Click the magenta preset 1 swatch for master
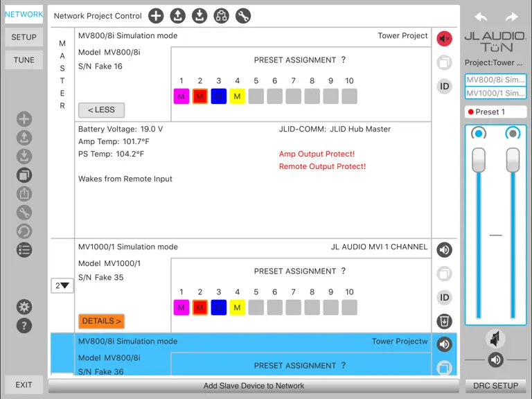 click(181, 96)
